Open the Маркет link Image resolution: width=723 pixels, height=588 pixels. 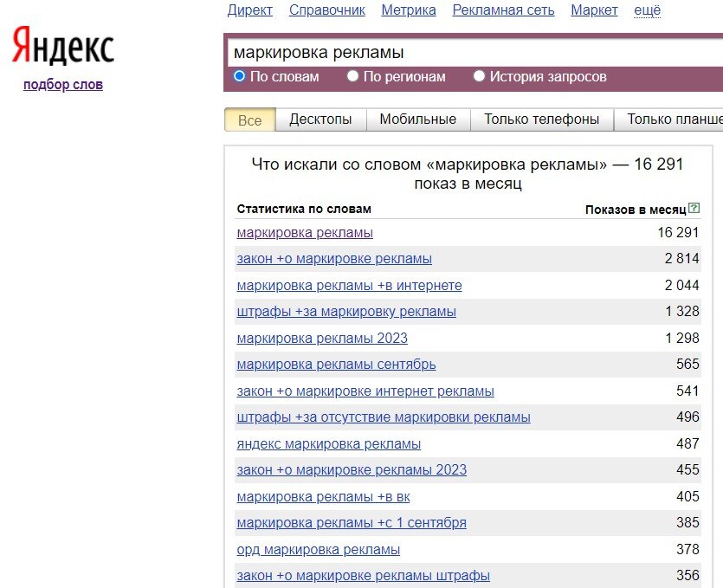[x=594, y=10]
